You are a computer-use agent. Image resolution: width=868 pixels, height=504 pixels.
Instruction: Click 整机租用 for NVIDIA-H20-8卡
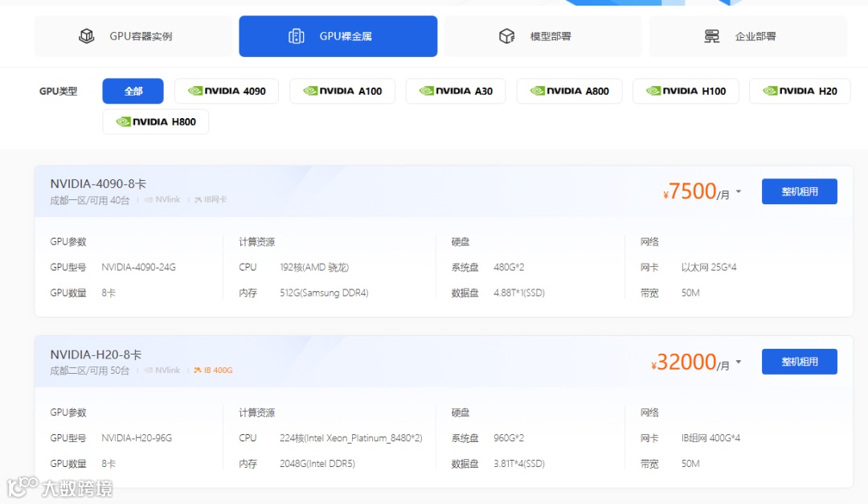[x=800, y=362]
